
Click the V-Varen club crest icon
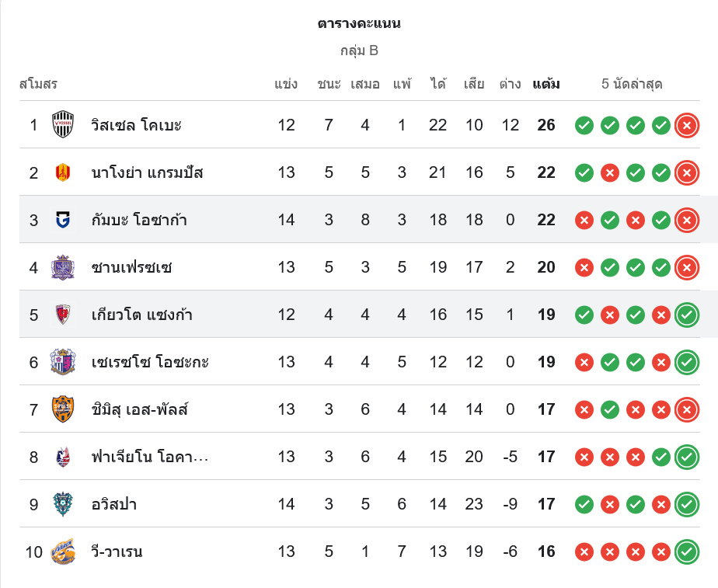(x=63, y=551)
